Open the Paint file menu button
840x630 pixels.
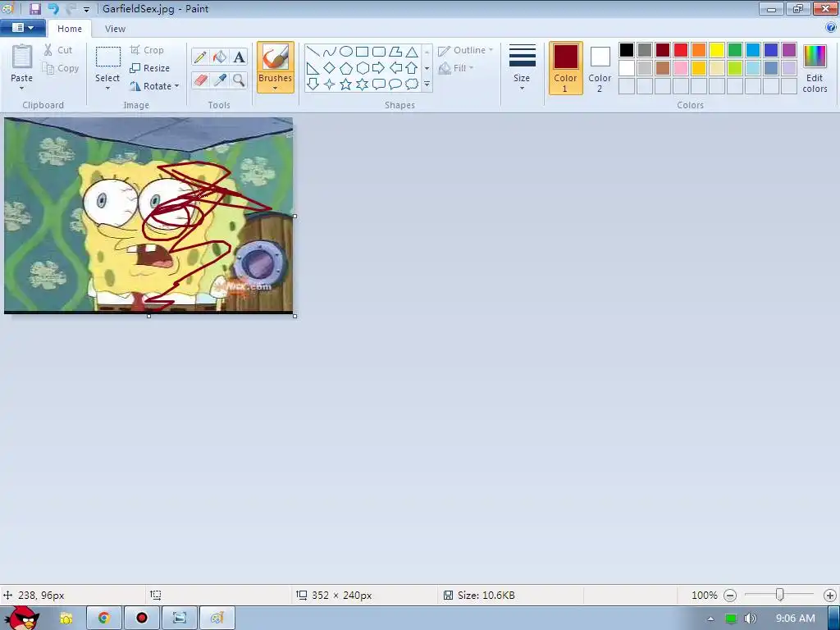tap(23, 28)
